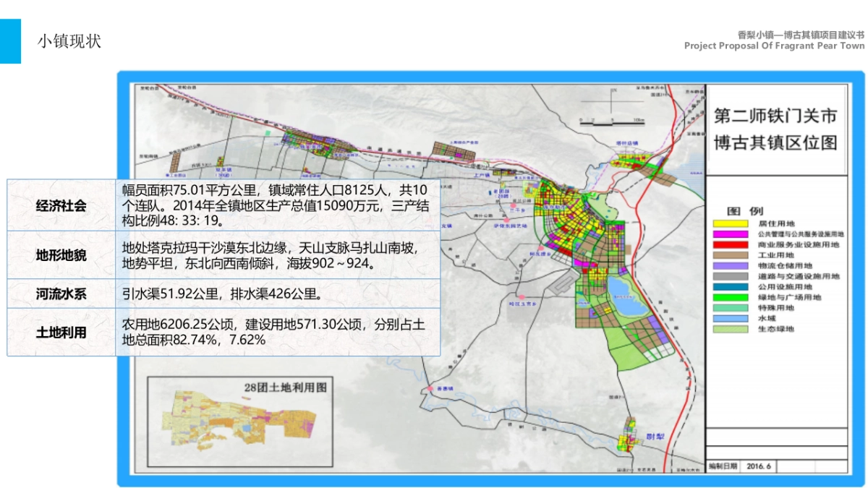Click the 塔什店镇 town marker on the map
This screenshot has height=488, width=868.
(x=628, y=142)
